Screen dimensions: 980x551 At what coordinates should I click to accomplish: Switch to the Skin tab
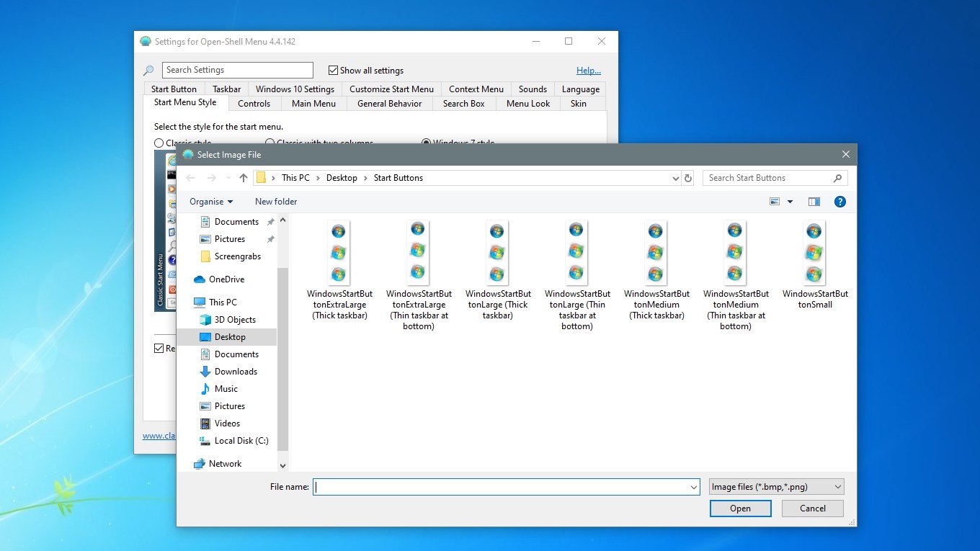[x=579, y=104]
